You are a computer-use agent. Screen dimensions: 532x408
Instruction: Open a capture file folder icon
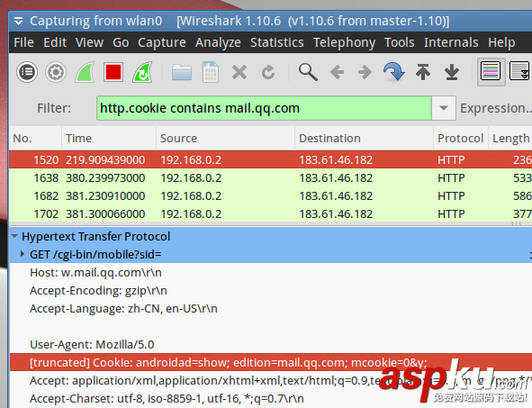pyautogui.click(x=182, y=72)
